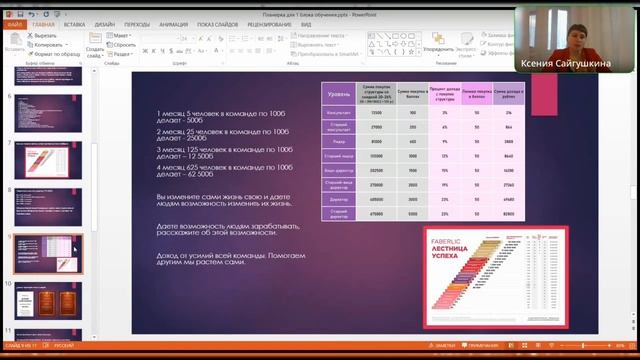Click Shape Effects (Эффекты фигуры)
Image resolution: width=640 pixels, height=360 pixels.
click(498, 53)
